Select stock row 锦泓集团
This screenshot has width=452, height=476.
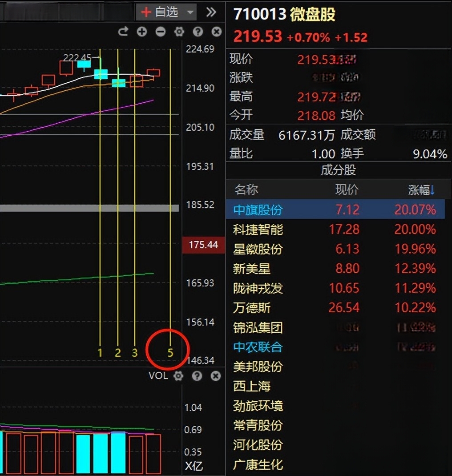(335, 327)
